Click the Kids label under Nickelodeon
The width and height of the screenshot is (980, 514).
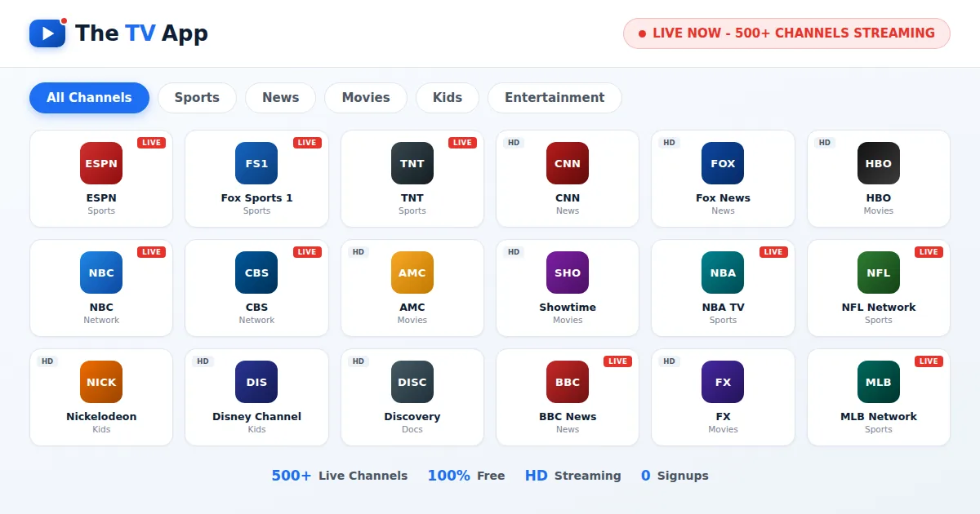tap(101, 430)
